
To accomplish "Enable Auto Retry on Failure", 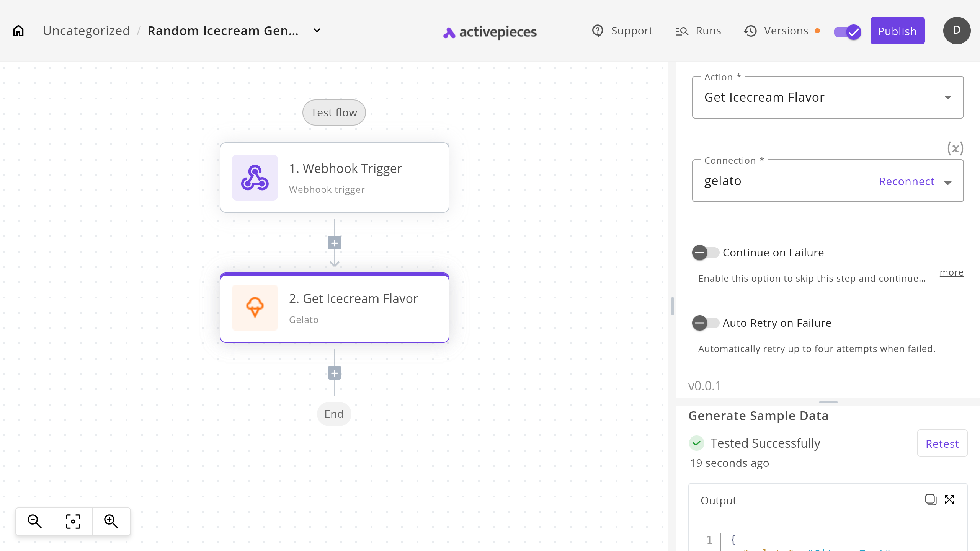I will pos(706,323).
